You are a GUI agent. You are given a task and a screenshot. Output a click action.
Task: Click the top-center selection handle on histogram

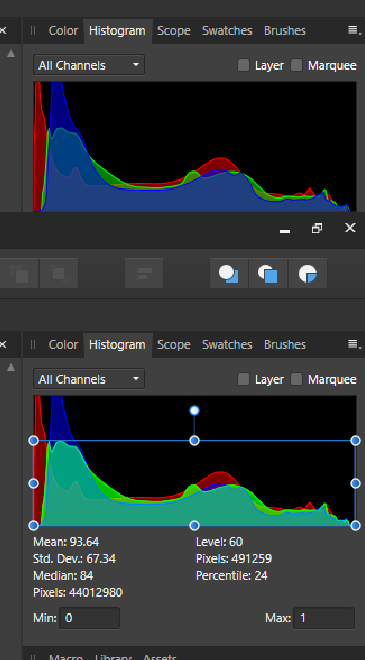[x=194, y=440]
